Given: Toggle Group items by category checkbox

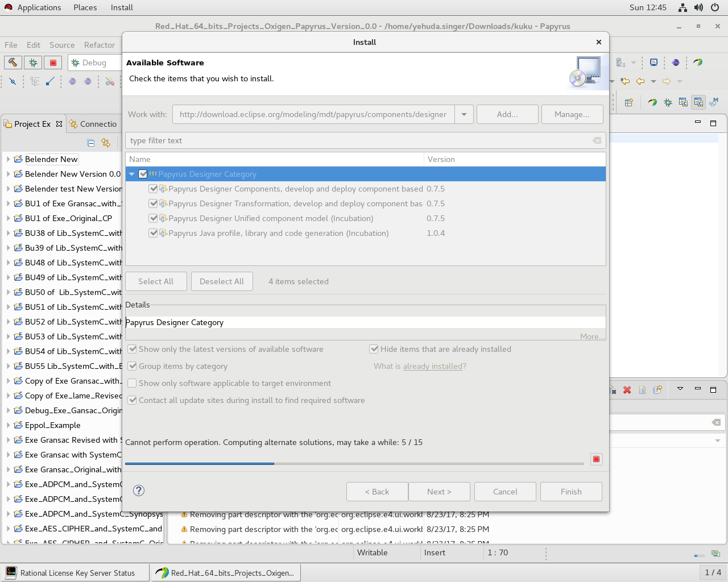Looking at the screenshot, I should click(133, 366).
